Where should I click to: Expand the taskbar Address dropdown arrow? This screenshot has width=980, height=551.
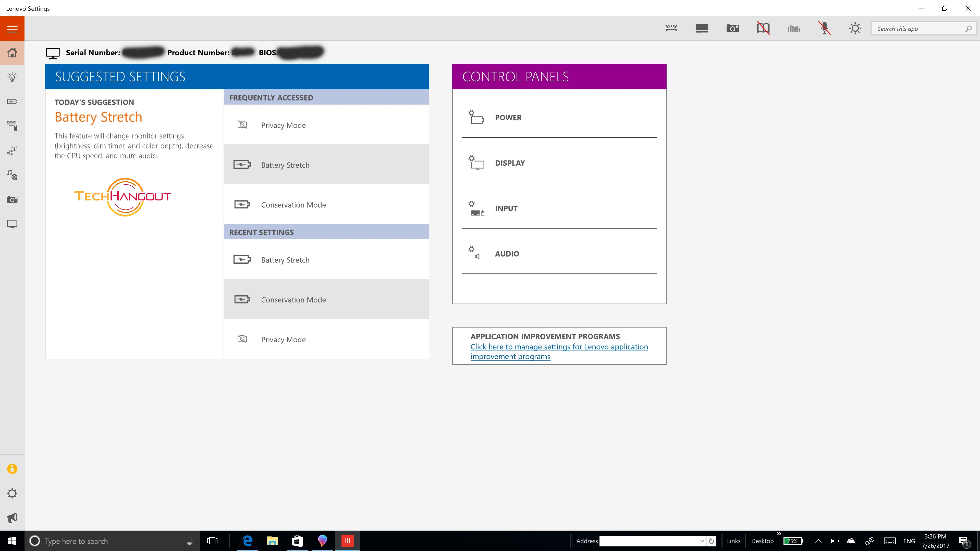pyautogui.click(x=702, y=541)
